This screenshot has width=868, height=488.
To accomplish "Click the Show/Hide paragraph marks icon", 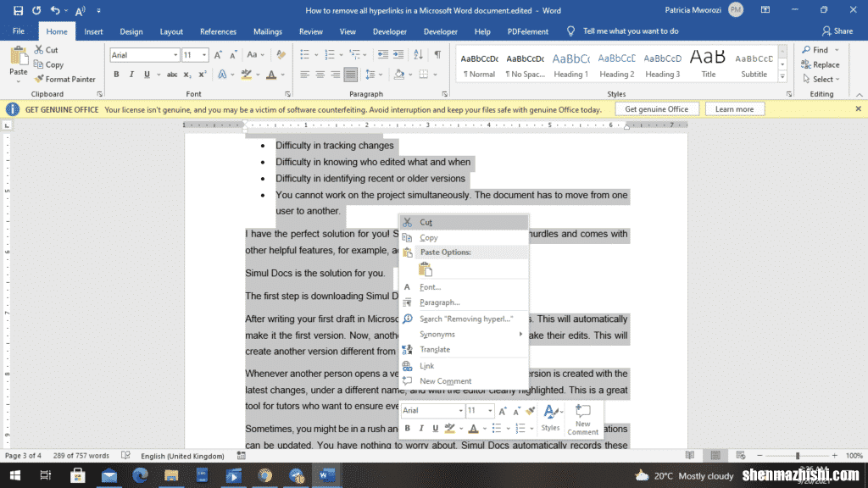I will click(x=437, y=55).
